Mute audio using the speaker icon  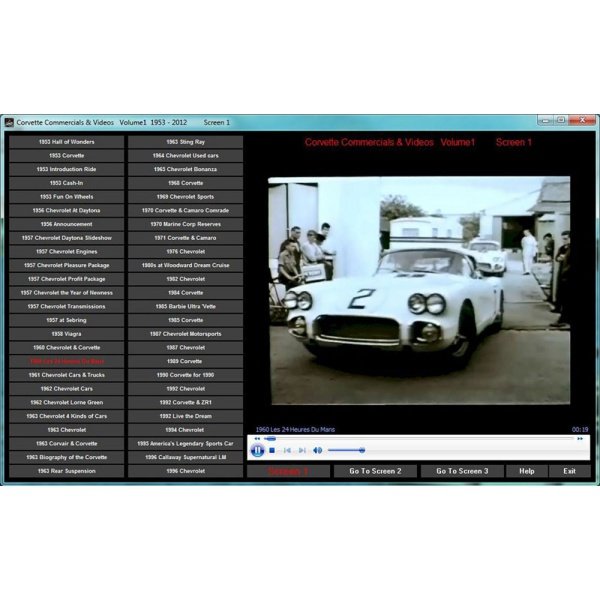tap(317, 450)
